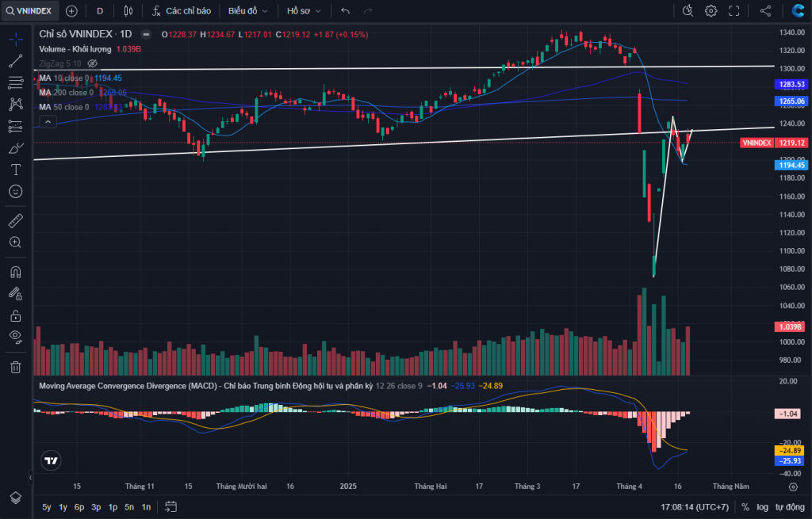Screen dimensions: 812x519
Task: Click the button next to VNINDEX 1D title
Action: point(147,34)
